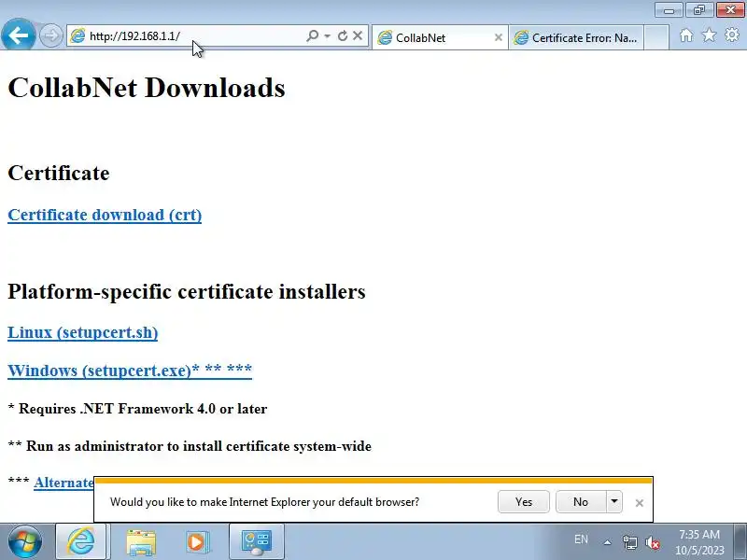Dismiss the default browser notification bar
Screen dimensions: 747x560
640,503
